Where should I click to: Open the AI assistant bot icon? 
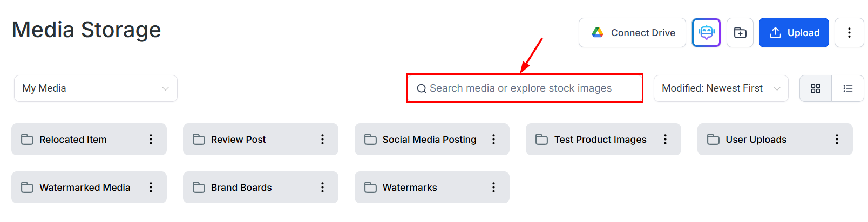[x=706, y=33]
